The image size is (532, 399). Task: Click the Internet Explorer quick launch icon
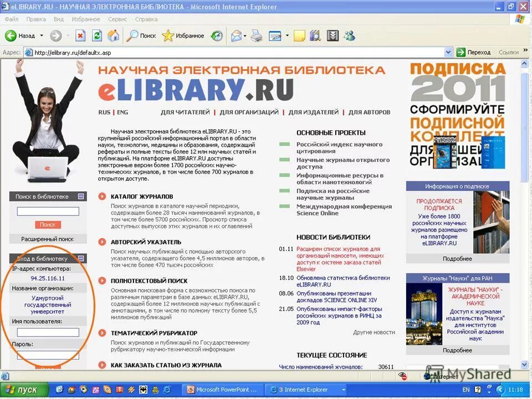[167, 390]
